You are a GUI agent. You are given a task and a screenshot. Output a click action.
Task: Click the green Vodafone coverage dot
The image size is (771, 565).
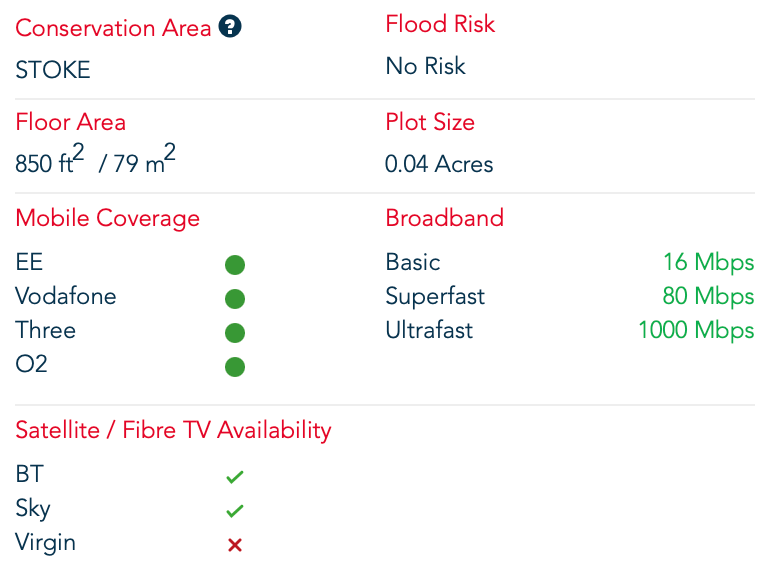(235, 298)
